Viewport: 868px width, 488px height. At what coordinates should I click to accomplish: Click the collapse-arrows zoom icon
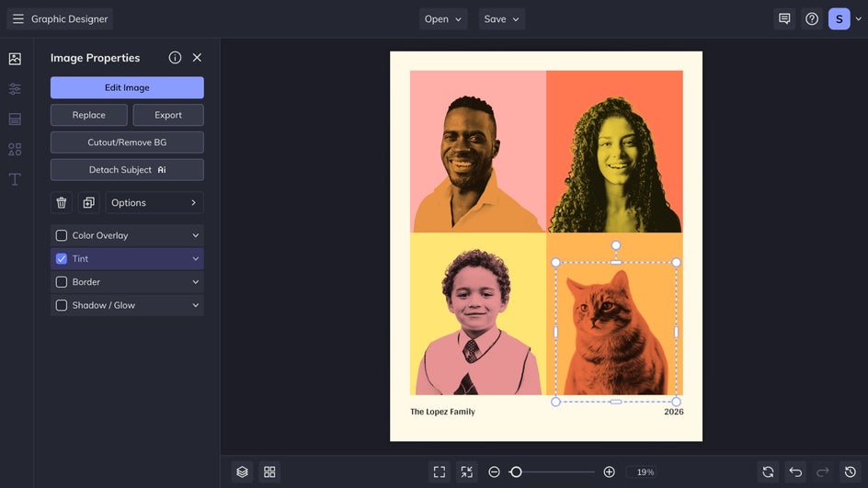(x=467, y=472)
